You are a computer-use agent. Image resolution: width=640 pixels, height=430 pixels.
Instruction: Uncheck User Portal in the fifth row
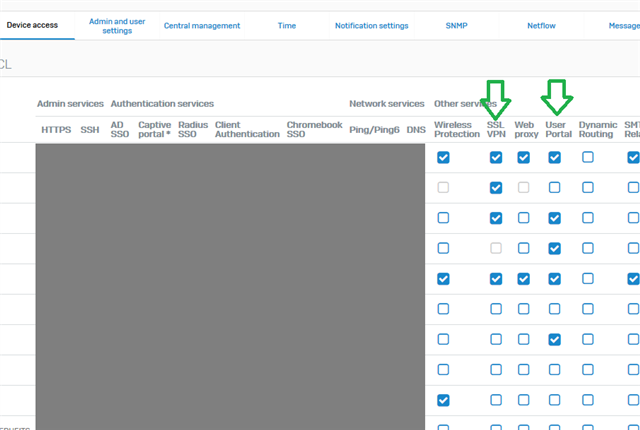point(554,279)
